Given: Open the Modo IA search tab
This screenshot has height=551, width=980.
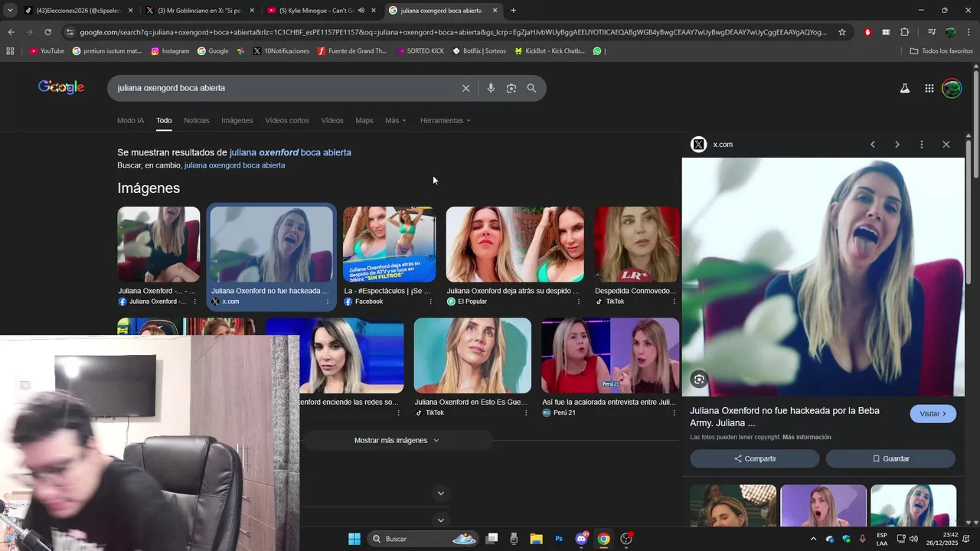Looking at the screenshot, I should pyautogui.click(x=130, y=121).
